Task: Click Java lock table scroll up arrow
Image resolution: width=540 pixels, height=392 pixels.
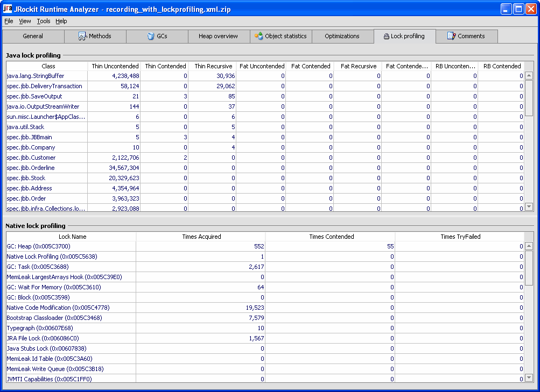Action: coord(529,75)
